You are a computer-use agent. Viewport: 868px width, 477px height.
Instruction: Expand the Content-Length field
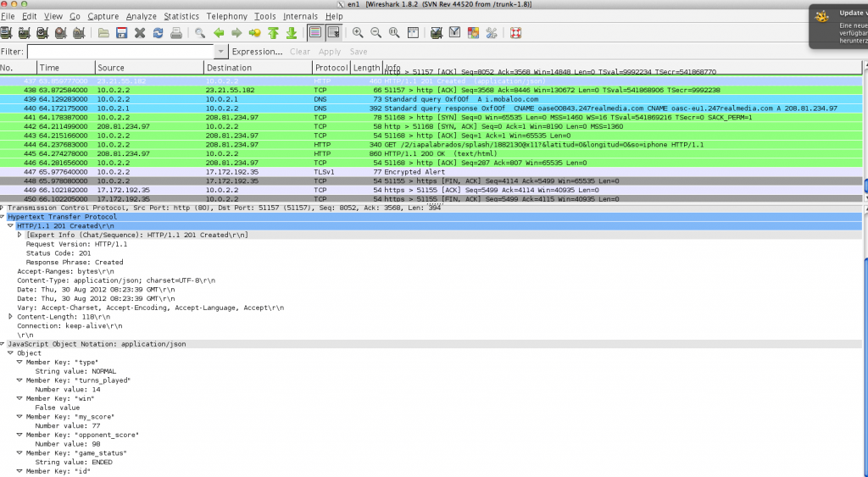click(x=10, y=316)
